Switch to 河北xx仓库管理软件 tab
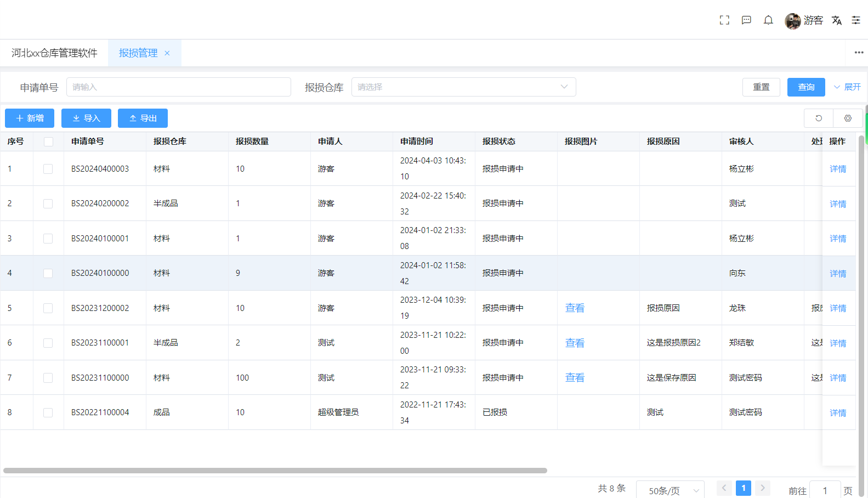Viewport: 868px width, 498px height. pyautogui.click(x=54, y=53)
